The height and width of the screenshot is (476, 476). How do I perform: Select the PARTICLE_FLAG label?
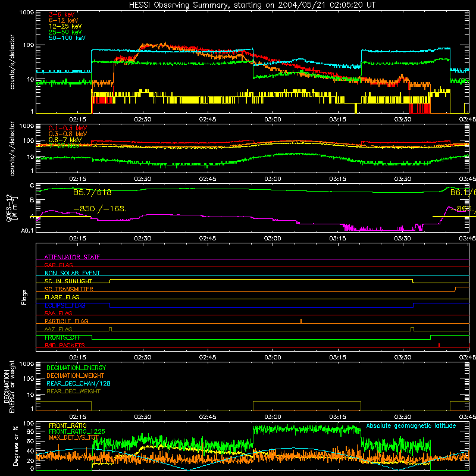67,321
